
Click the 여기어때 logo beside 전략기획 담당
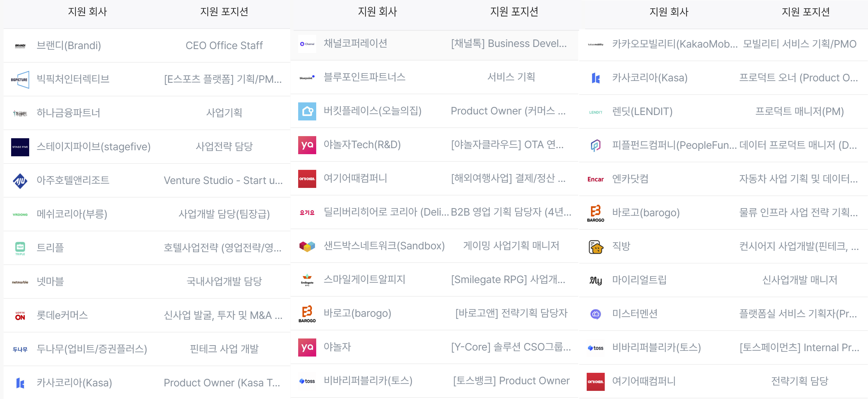tap(595, 382)
